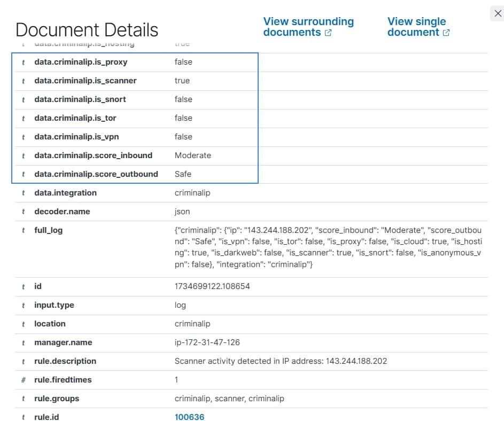This screenshot has height=421, width=504.
Task: Click text-type icon beside input.type
Action: tap(23, 305)
